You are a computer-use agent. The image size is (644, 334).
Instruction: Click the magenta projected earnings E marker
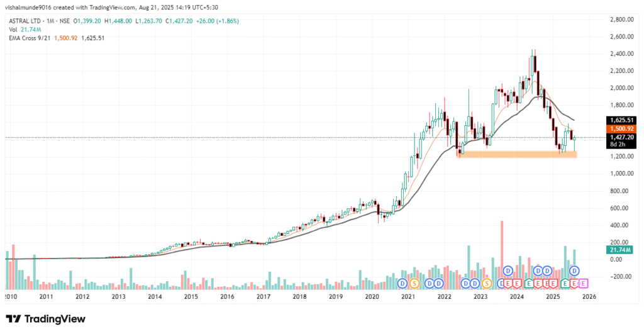(583, 284)
